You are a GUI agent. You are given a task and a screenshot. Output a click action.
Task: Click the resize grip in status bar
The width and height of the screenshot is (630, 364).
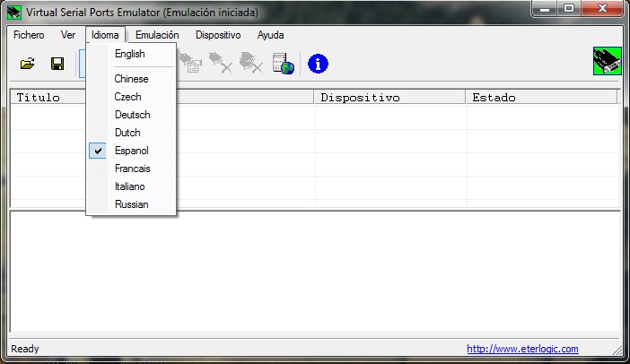(617, 350)
